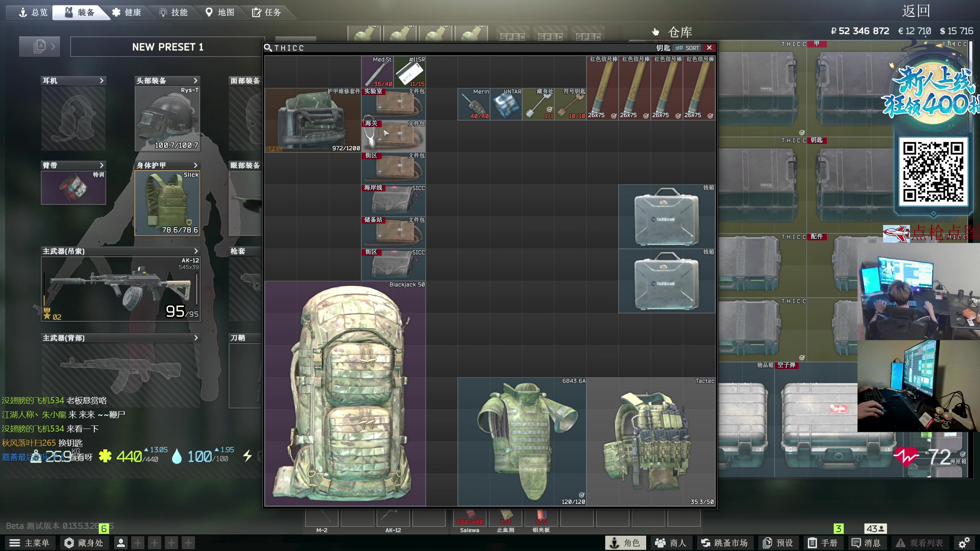Open the 消息 messages
This screenshot has height=551, width=980.
tap(866, 543)
